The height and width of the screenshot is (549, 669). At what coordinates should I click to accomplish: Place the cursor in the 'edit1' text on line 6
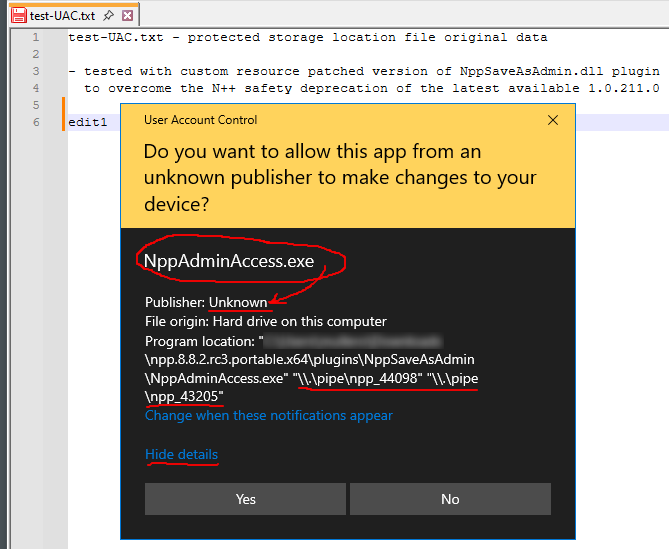(x=87, y=122)
